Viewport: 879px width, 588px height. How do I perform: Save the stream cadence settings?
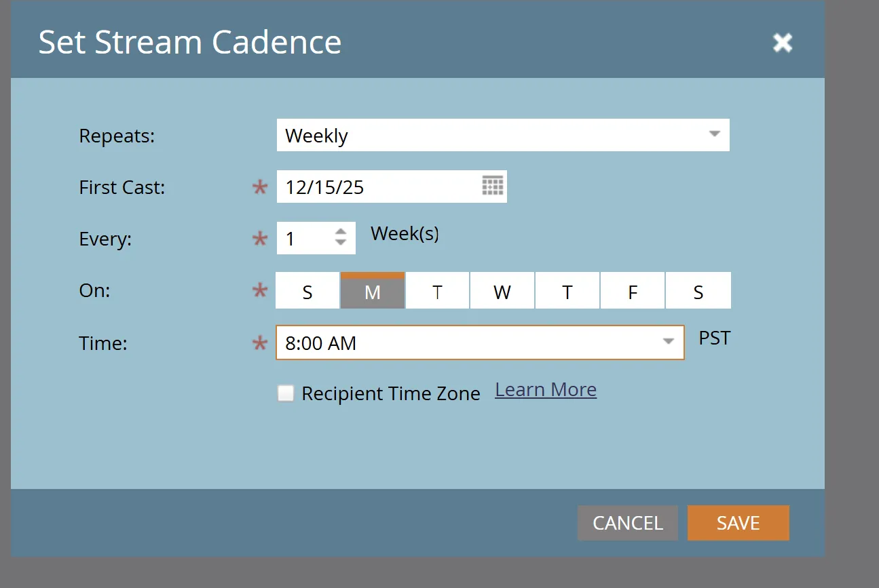pyautogui.click(x=738, y=523)
